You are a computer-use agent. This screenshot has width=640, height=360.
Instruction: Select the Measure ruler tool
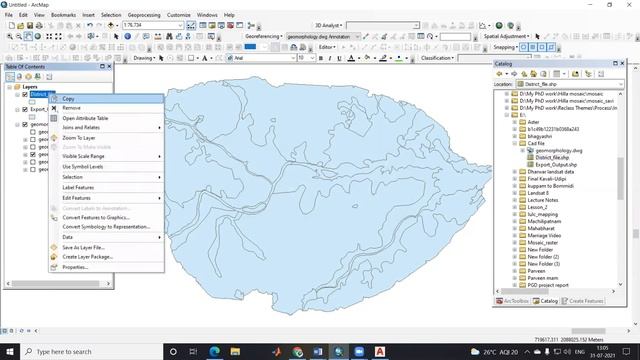(158, 36)
